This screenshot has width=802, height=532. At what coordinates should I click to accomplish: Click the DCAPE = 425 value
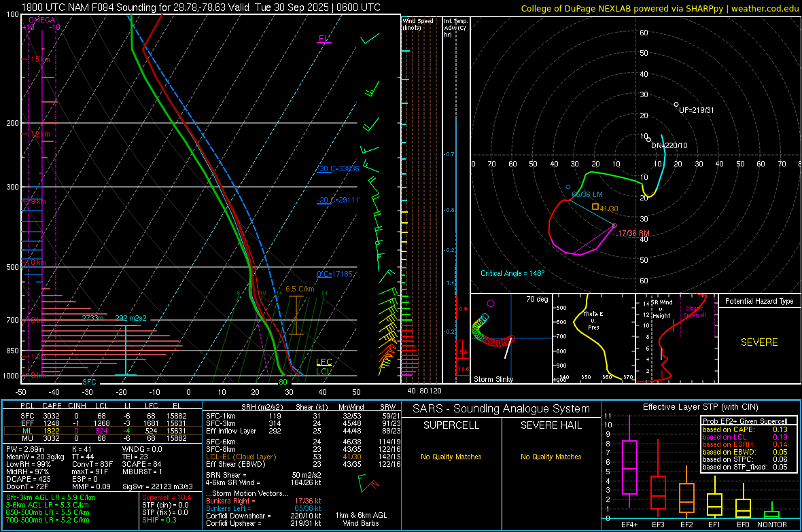(29, 479)
